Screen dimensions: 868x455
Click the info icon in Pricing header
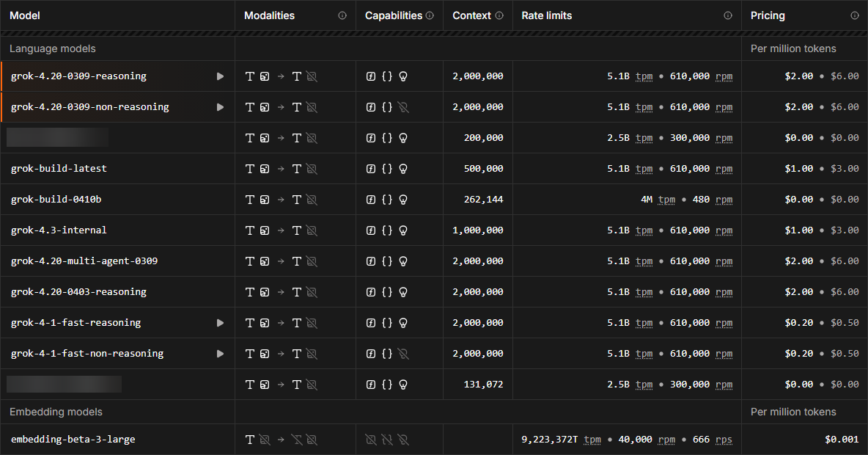point(855,15)
